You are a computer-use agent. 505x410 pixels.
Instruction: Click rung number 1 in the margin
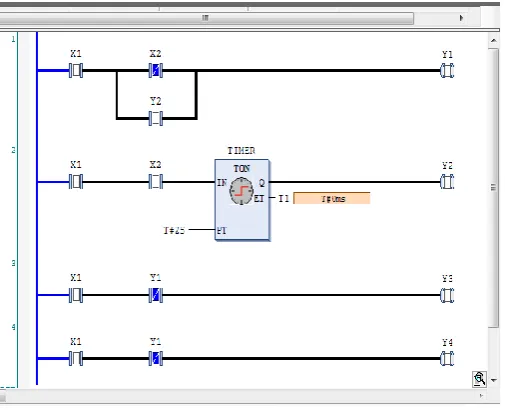pos(13,39)
